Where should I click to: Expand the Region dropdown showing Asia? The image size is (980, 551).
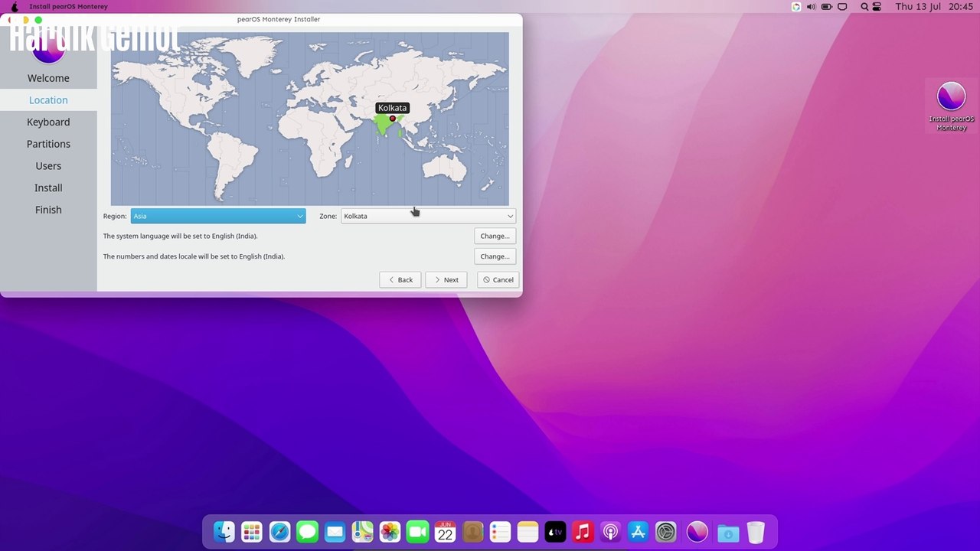(218, 216)
